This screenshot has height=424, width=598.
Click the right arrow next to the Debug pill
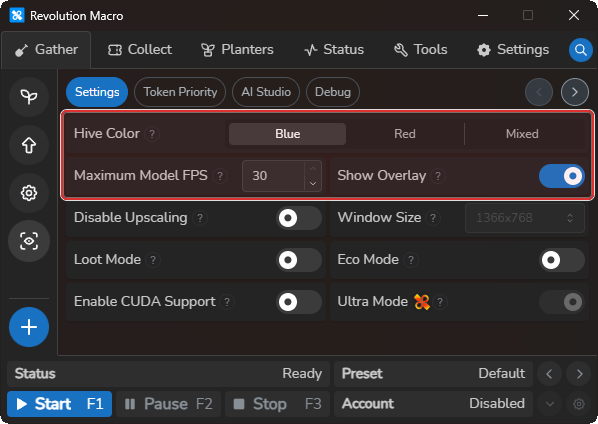574,92
